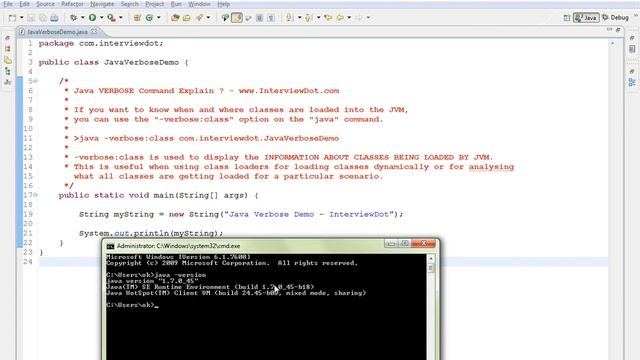640x360 pixels.
Task: Open the Refactor menu
Action: (72, 4)
